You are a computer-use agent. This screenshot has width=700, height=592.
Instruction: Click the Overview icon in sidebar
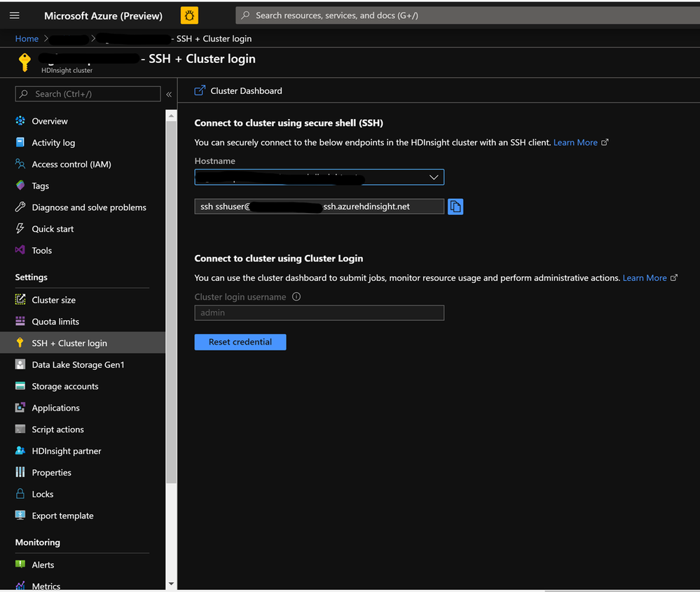coord(20,121)
